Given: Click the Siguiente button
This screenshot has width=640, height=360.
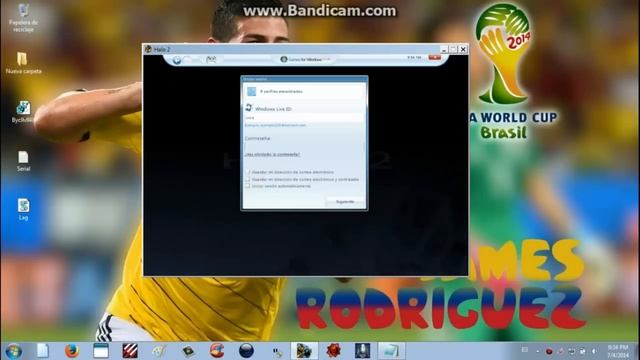Looking at the screenshot, I should pyautogui.click(x=345, y=202).
